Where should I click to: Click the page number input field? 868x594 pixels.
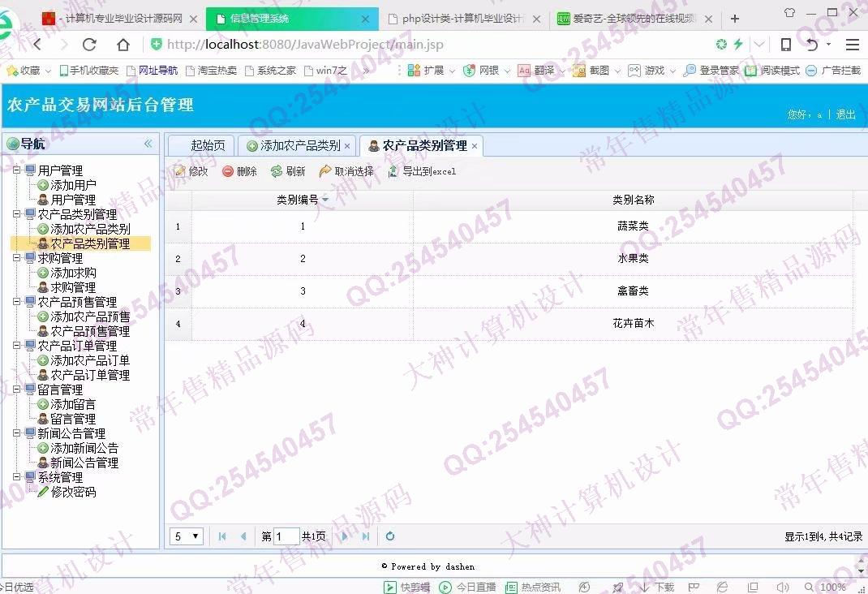tap(286, 536)
